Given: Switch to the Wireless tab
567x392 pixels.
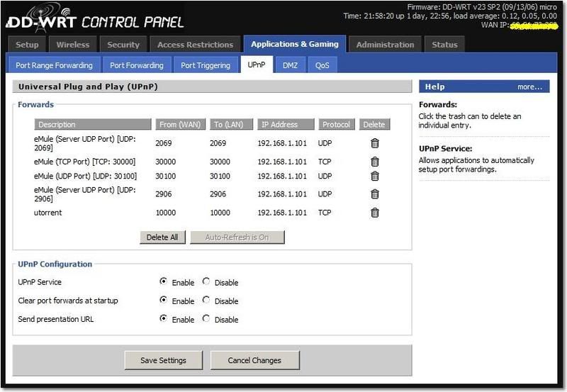Looking at the screenshot, I should (73, 45).
